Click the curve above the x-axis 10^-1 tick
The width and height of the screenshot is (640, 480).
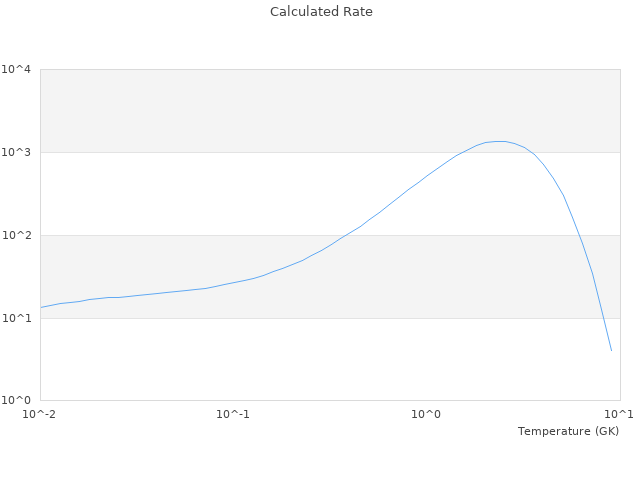point(233,282)
